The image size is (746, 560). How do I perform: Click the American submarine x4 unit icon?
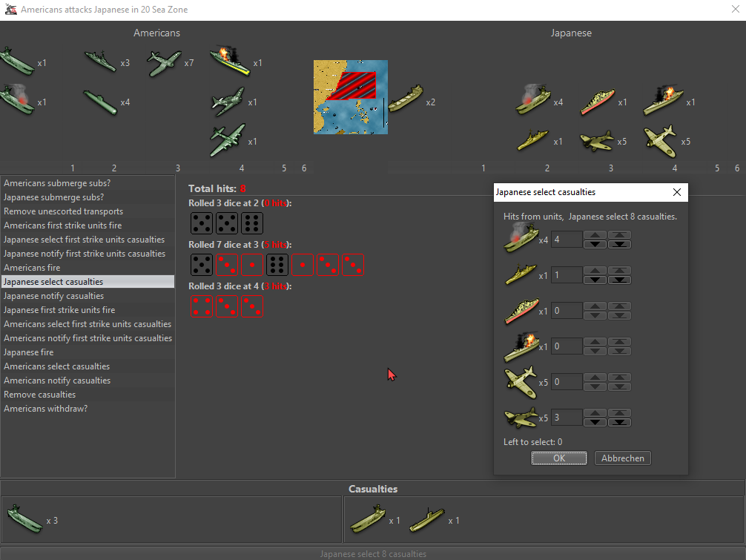(x=100, y=102)
